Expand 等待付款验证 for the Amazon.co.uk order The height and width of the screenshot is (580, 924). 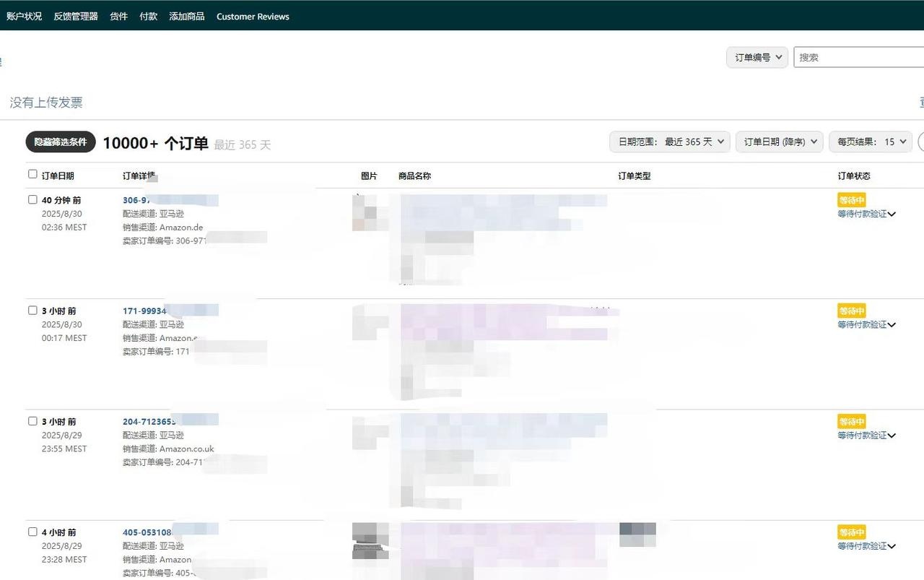coord(866,435)
